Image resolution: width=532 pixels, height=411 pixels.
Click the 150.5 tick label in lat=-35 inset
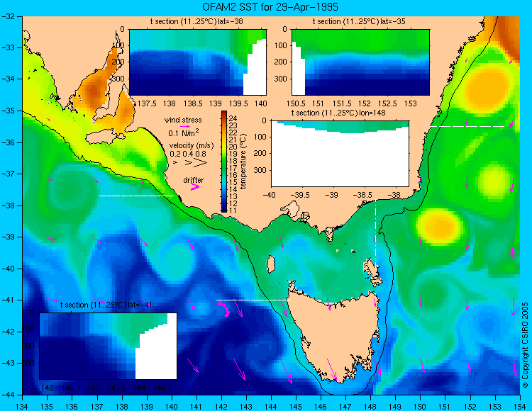(297, 103)
